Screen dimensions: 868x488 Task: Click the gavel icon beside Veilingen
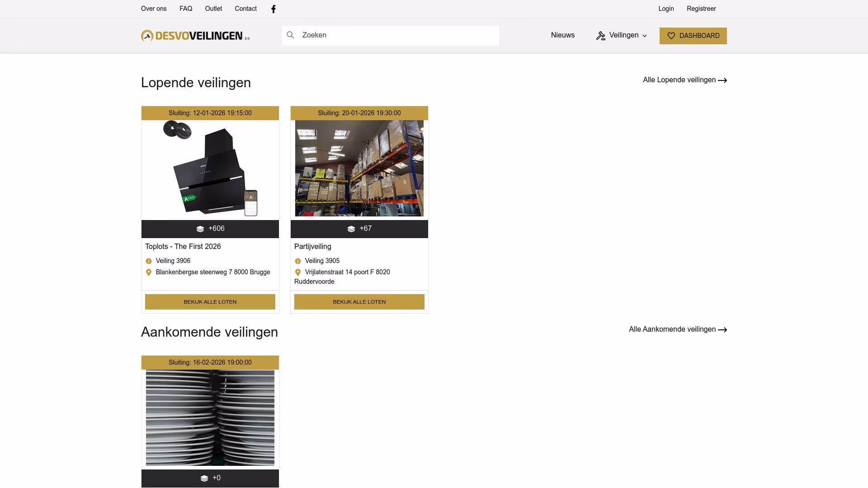point(600,36)
